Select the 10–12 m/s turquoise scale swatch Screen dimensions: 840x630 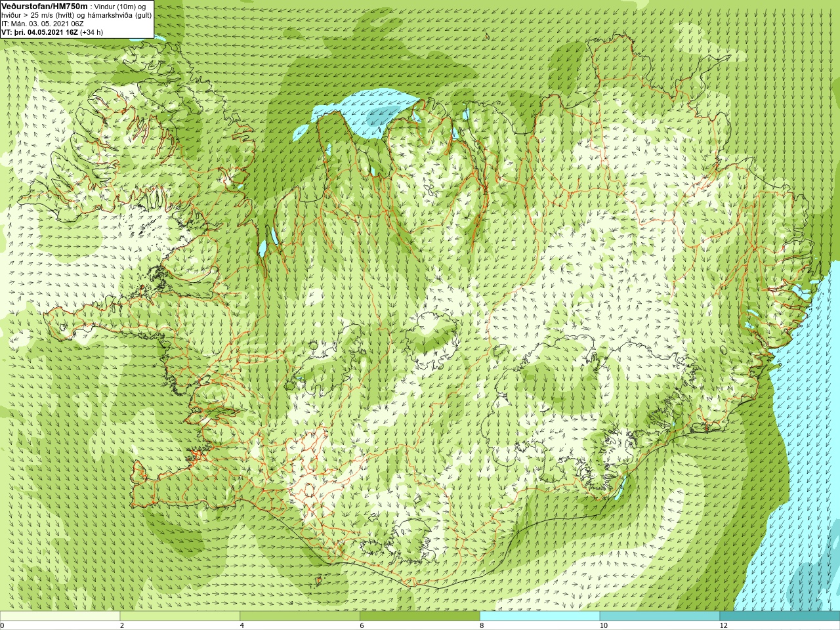(660, 616)
